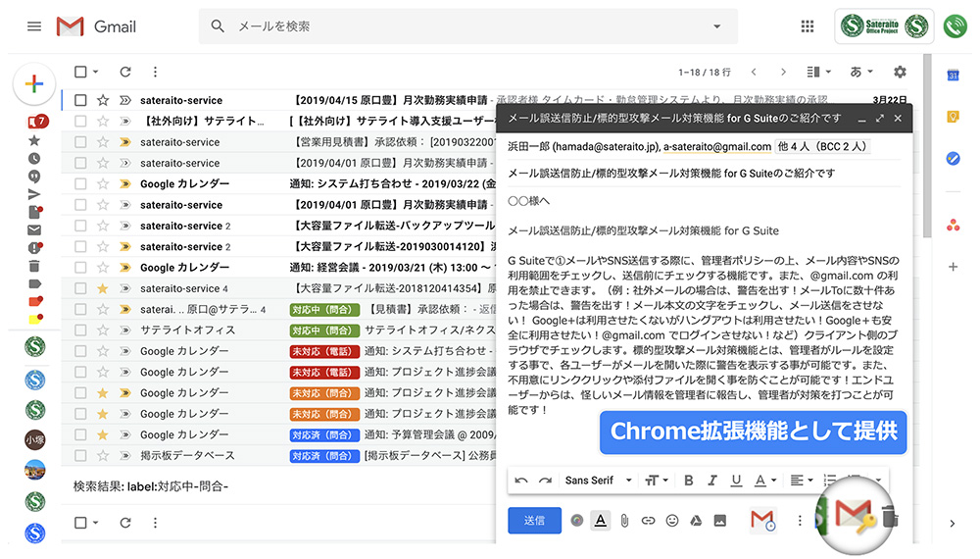Insert a photo in compose window
Screen dimensions: 980x559
click(720, 520)
